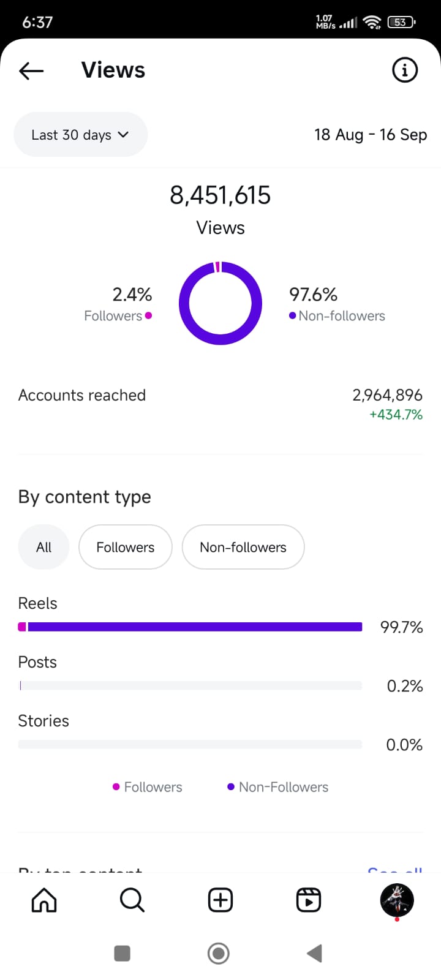
Task: Select the Followers filter chip
Action: tap(126, 547)
